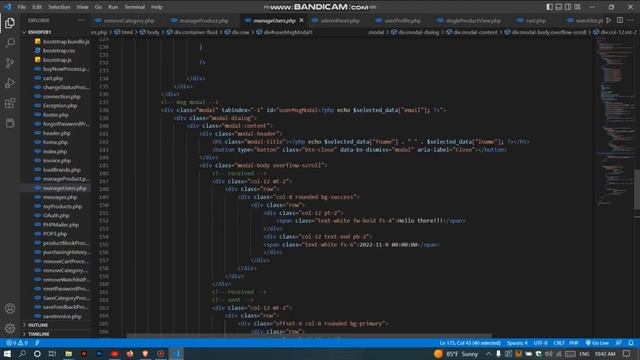This screenshot has height=360, width=640.
Task: Open the Extensions view
Action: coord(10,103)
